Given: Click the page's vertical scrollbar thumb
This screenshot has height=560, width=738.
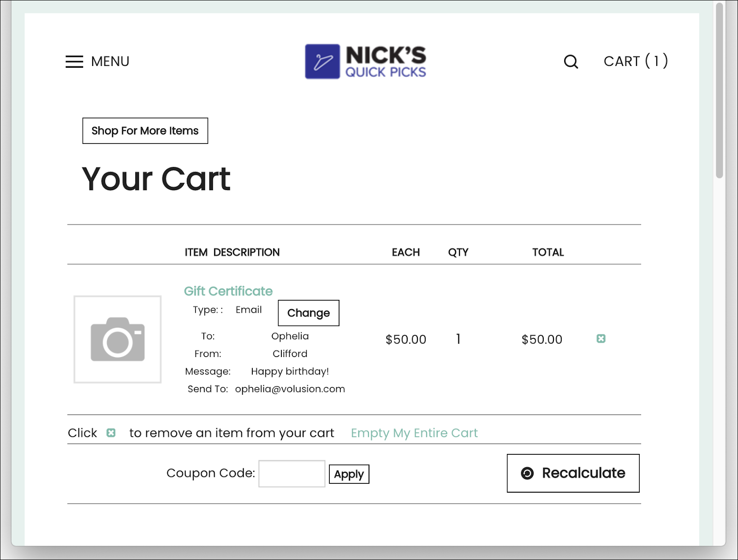Looking at the screenshot, I should [x=719, y=90].
